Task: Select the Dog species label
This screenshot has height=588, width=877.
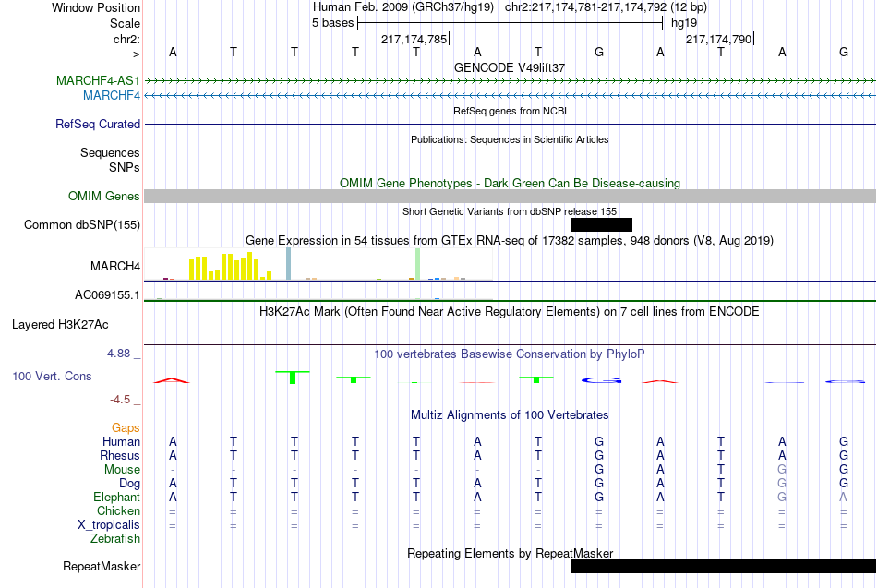Action: click(x=129, y=484)
